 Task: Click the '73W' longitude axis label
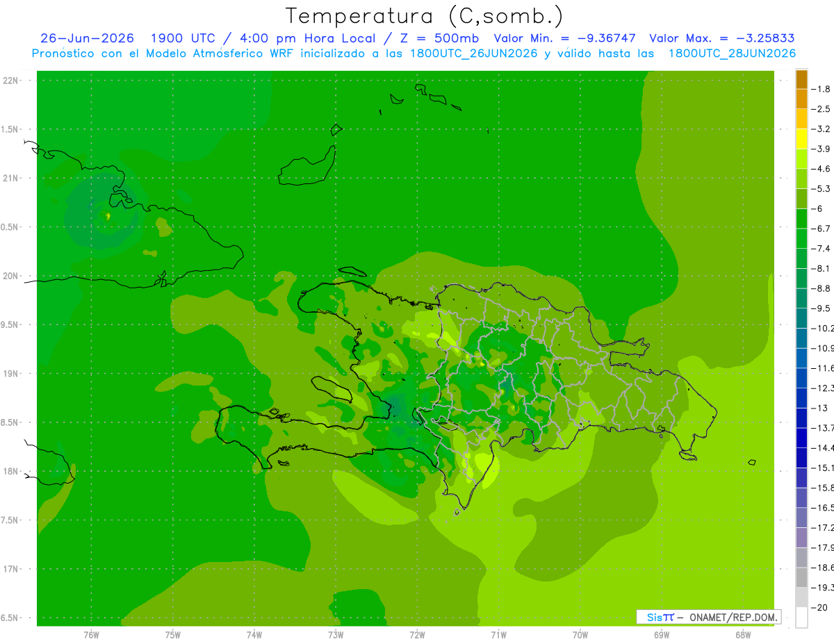pyautogui.click(x=336, y=634)
